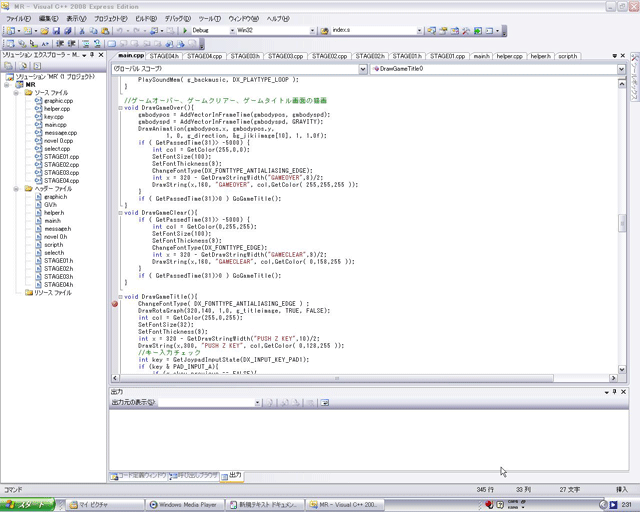
Task: Click the editor vertical scrollbar thumb
Action: (x=622, y=223)
